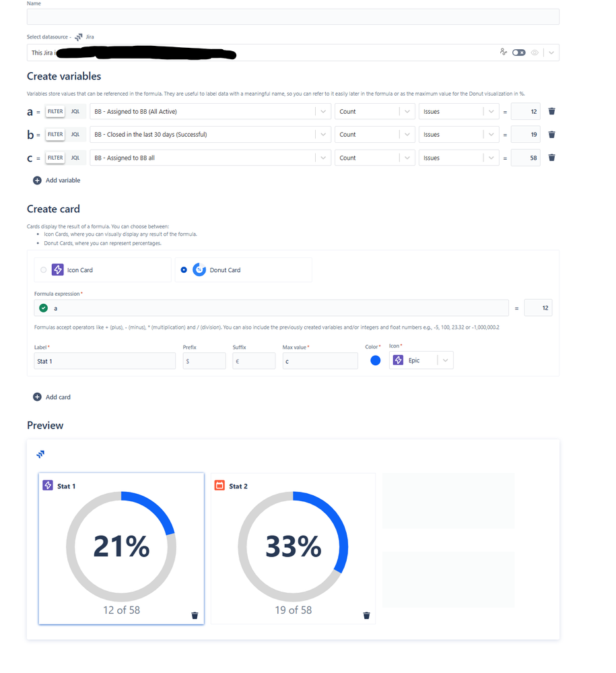Toggle the datasource switch
The height and width of the screenshot is (673, 616).
click(518, 53)
